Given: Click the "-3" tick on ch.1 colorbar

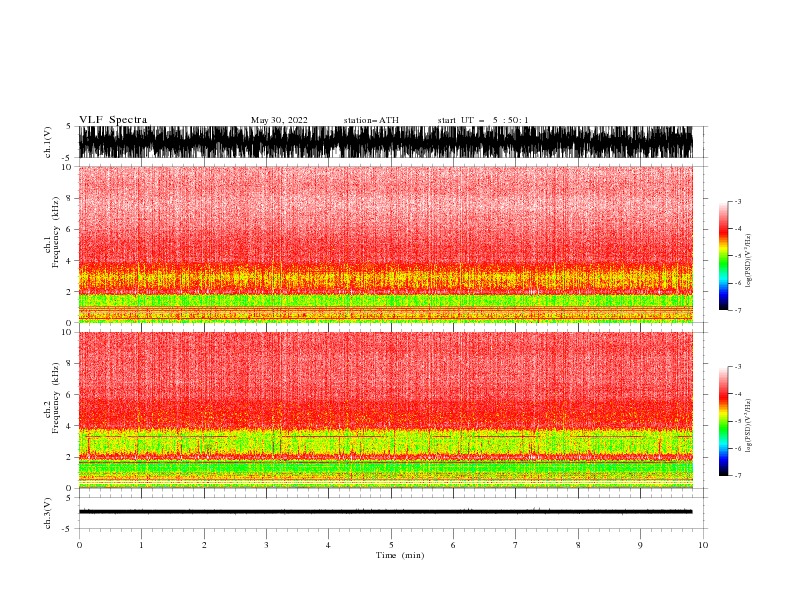Looking at the screenshot, I should click(737, 201).
